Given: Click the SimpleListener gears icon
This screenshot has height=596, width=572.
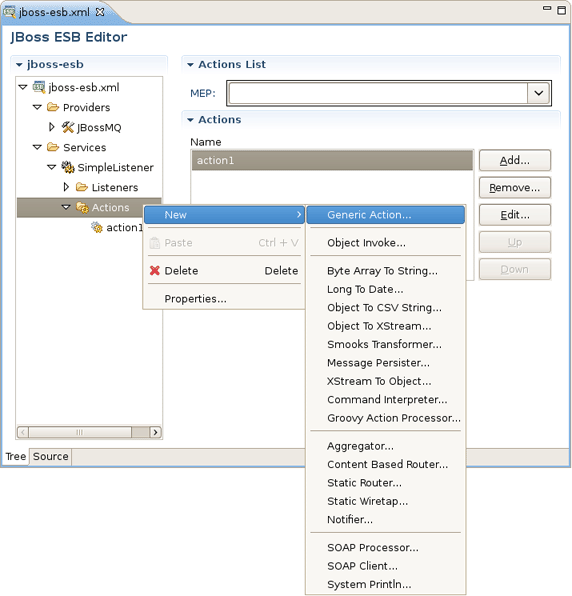Looking at the screenshot, I should (x=68, y=167).
